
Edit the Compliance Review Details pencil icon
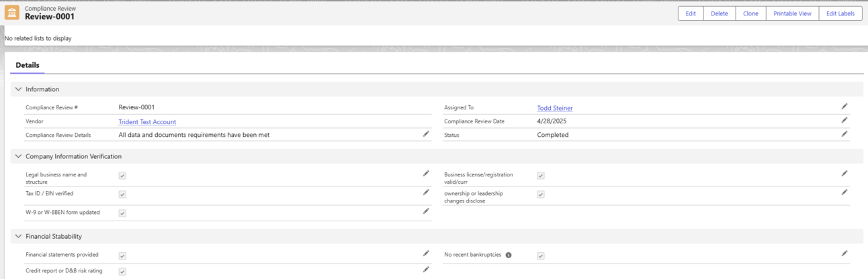pos(426,134)
